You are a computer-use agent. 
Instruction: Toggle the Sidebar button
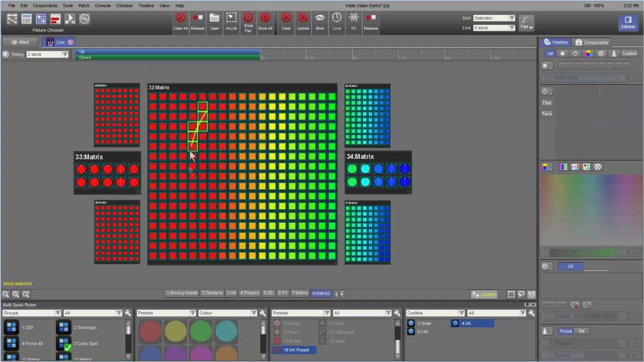point(628,23)
